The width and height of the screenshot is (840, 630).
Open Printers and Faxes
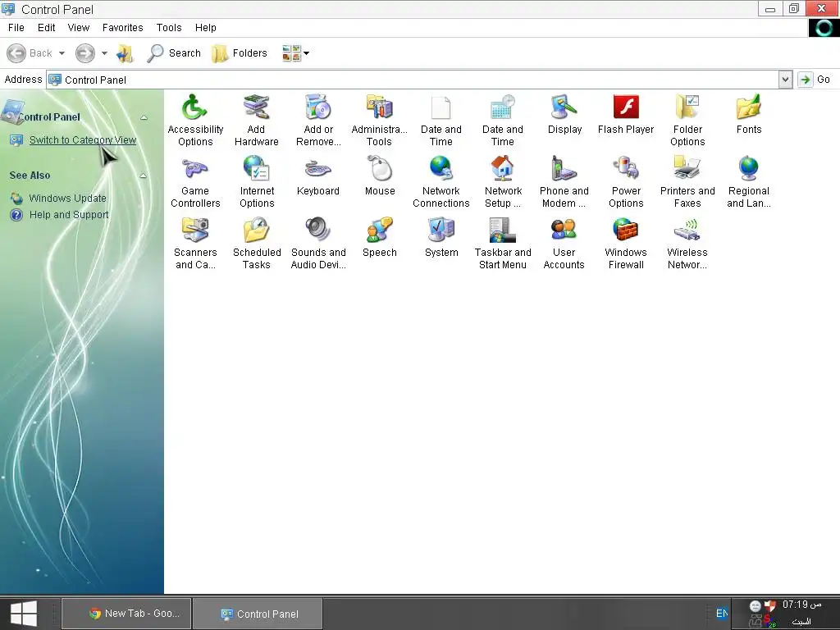(687, 181)
